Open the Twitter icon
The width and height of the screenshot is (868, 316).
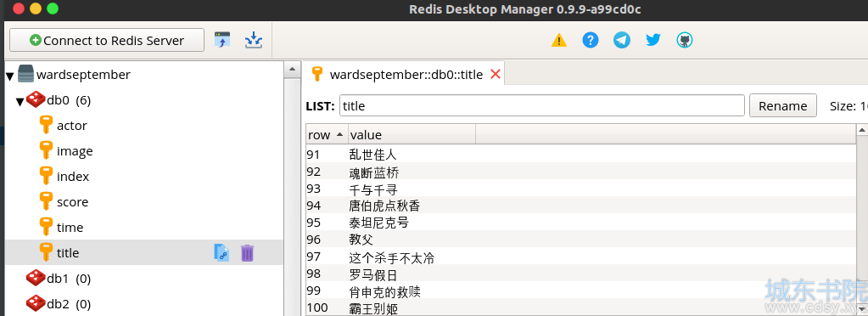tap(653, 40)
